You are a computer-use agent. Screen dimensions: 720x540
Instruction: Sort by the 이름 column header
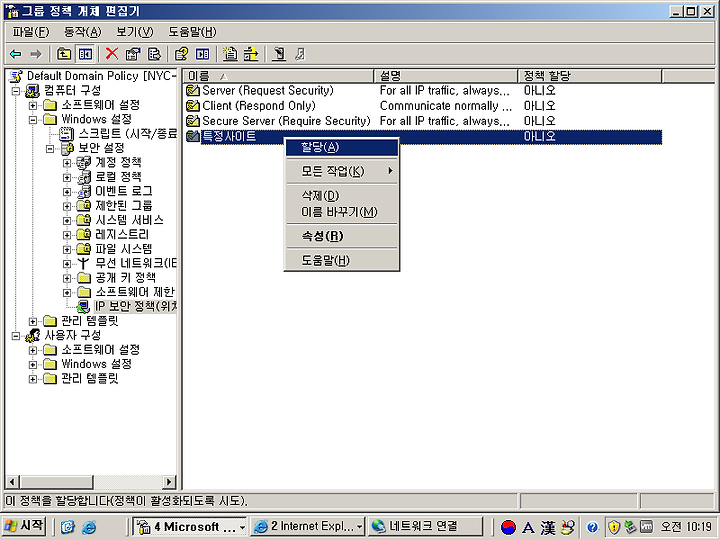tap(278, 76)
